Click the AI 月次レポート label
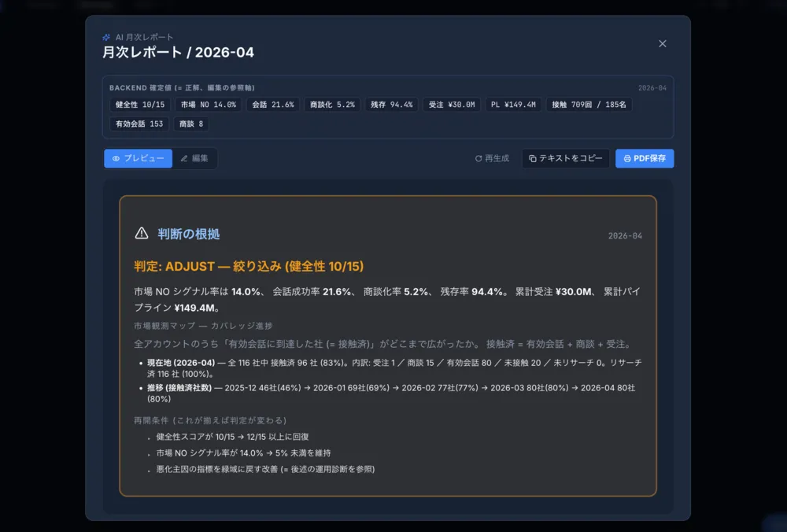Screen dimensions: 787x532 pos(144,37)
